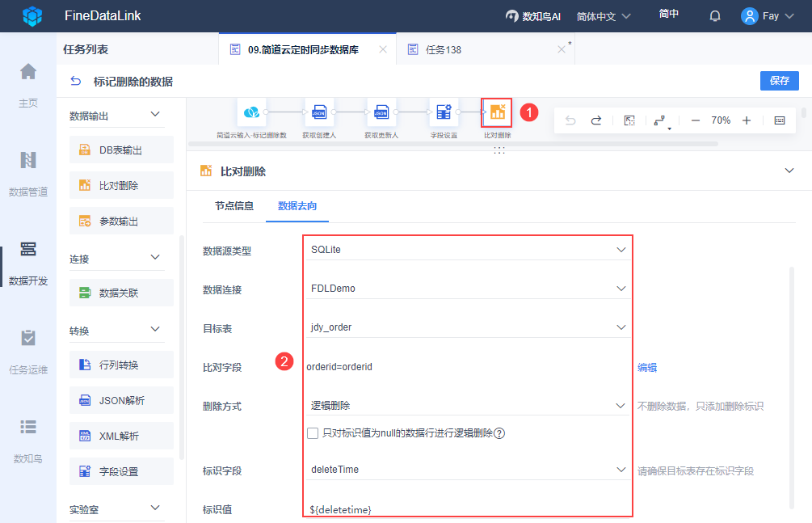Select the 获取更新人 JSON node

click(x=381, y=112)
